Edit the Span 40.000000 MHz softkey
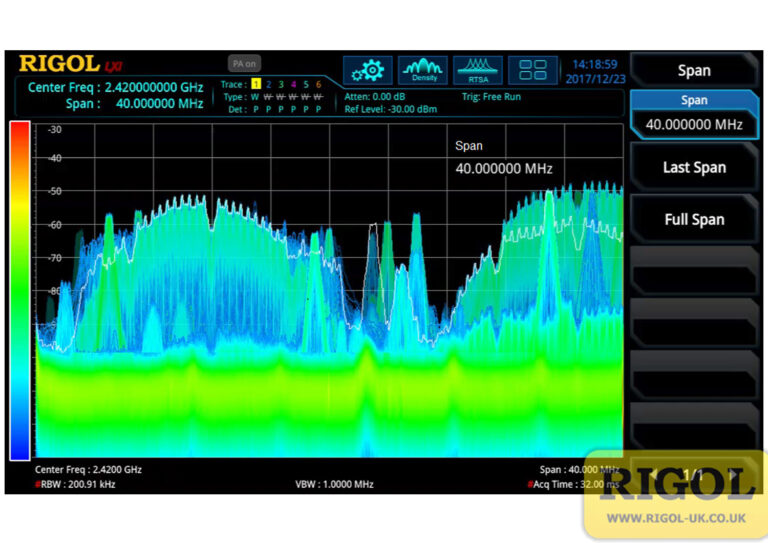 point(694,114)
